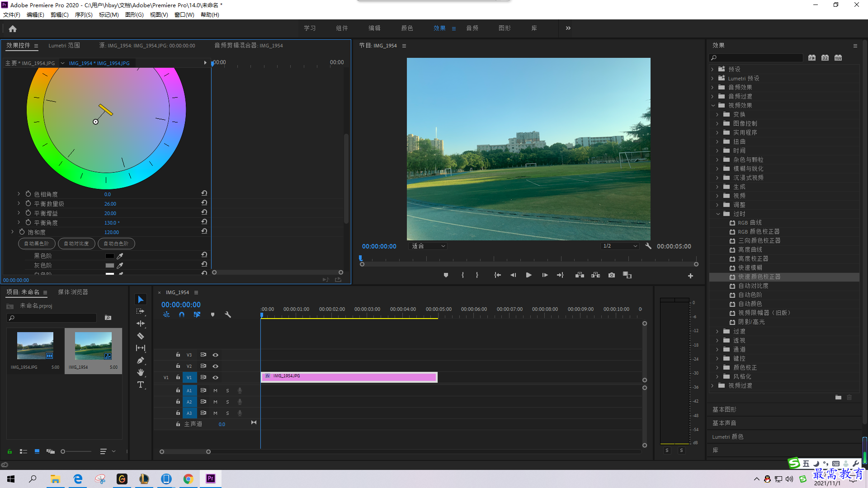Open the 1/2 playback resolution dropdown
Viewport: 868px width, 488px height.
pos(619,246)
